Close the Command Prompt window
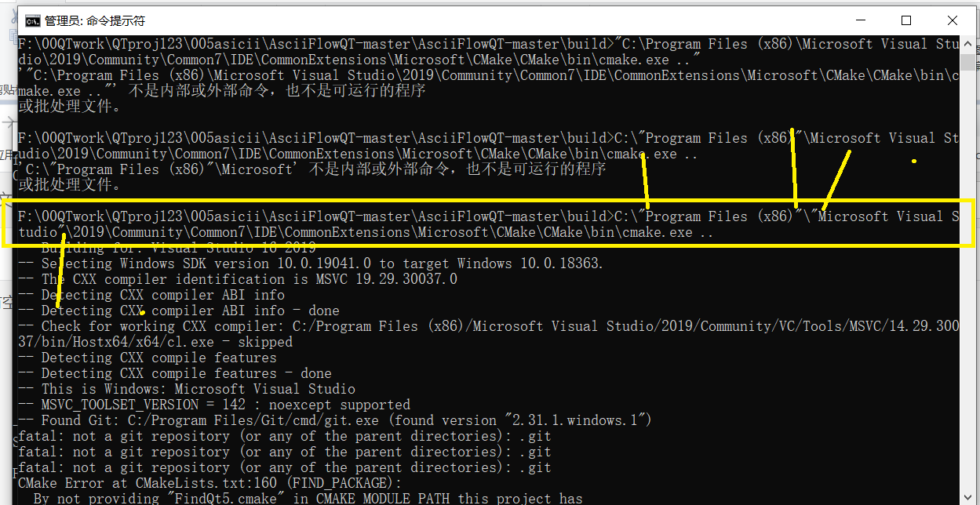This screenshot has height=505, width=980. pyautogui.click(x=951, y=20)
